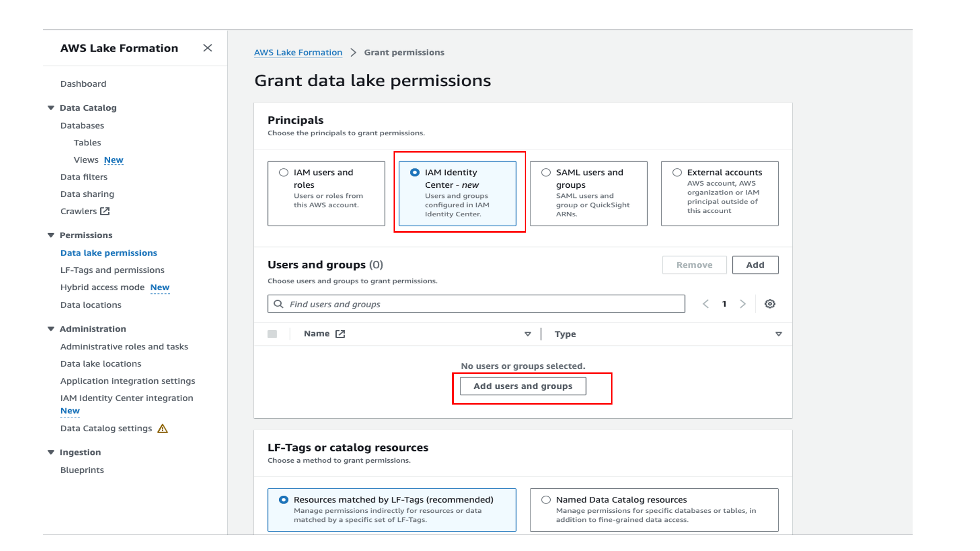Viewport: 980px width, 551px height.
Task: Close the AWS Lake Formation sidebar
Action: pos(207,48)
